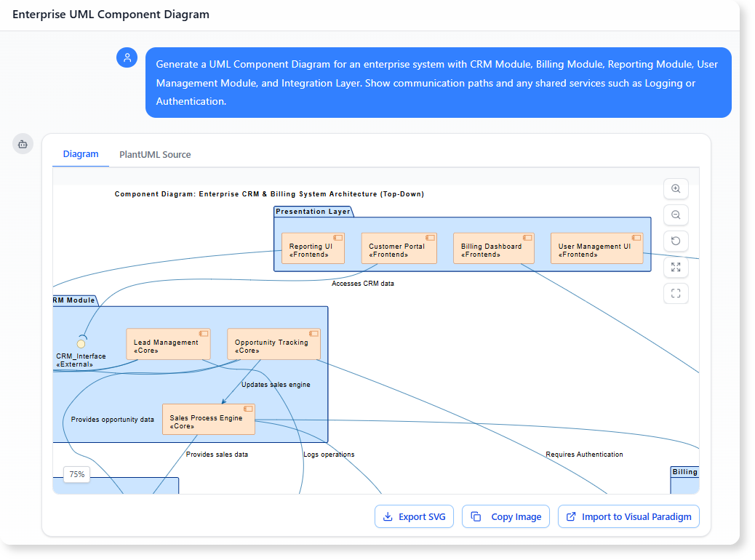Zoom out of the diagram

(x=676, y=215)
